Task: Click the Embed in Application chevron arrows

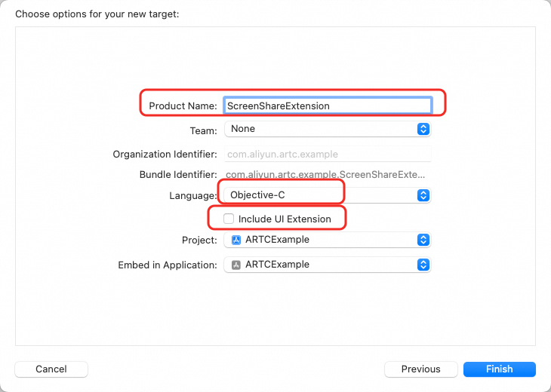Action: [423, 265]
